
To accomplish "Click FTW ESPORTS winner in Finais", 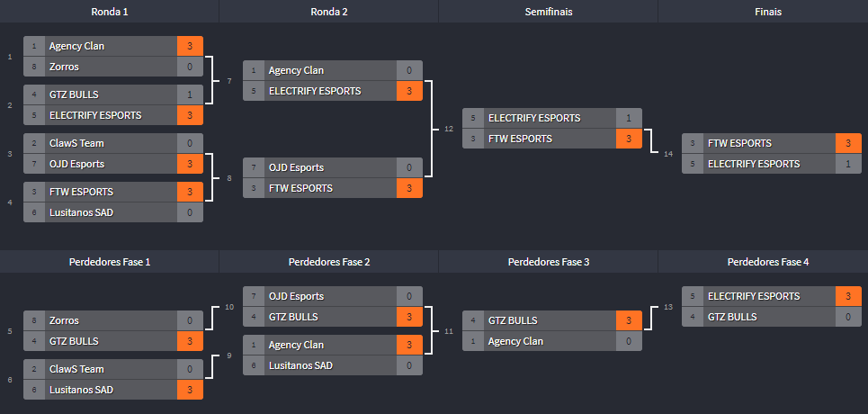I will pyautogui.click(x=739, y=143).
